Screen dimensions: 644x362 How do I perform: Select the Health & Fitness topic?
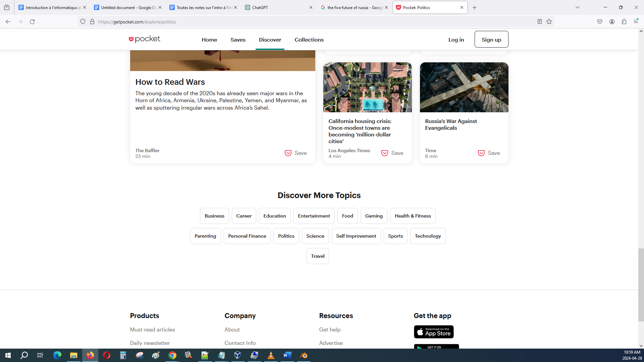pyautogui.click(x=413, y=216)
